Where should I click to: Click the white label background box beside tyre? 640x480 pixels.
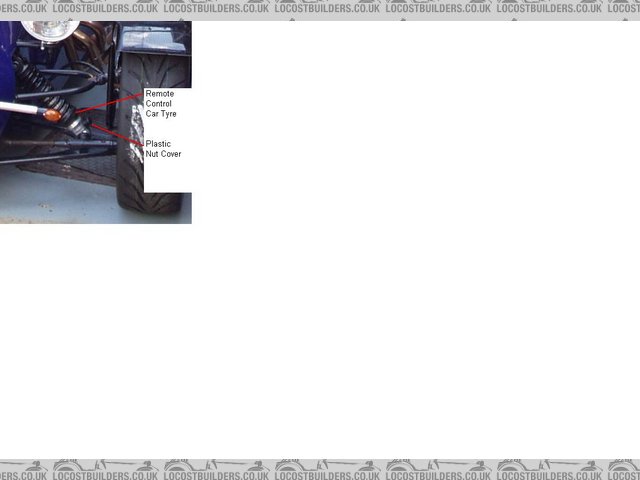(166, 175)
